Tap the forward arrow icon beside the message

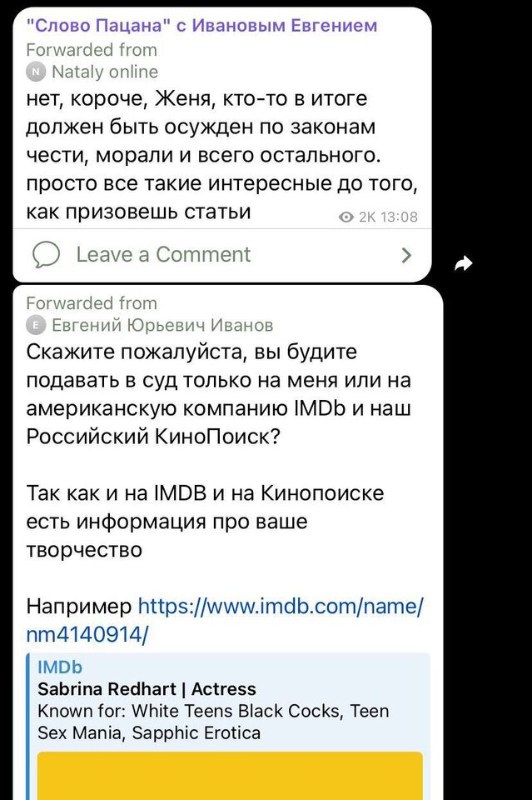coord(463,262)
